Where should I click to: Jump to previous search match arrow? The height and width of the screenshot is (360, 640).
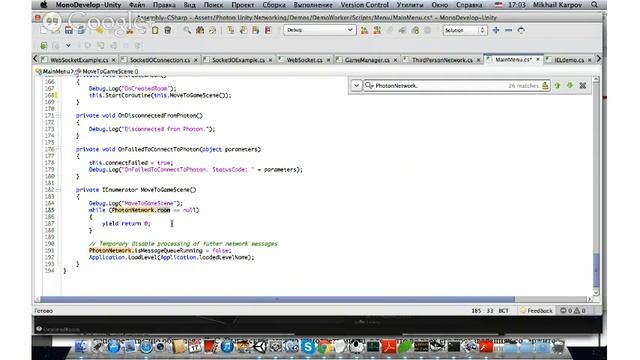pyautogui.click(x=558, y=85)
